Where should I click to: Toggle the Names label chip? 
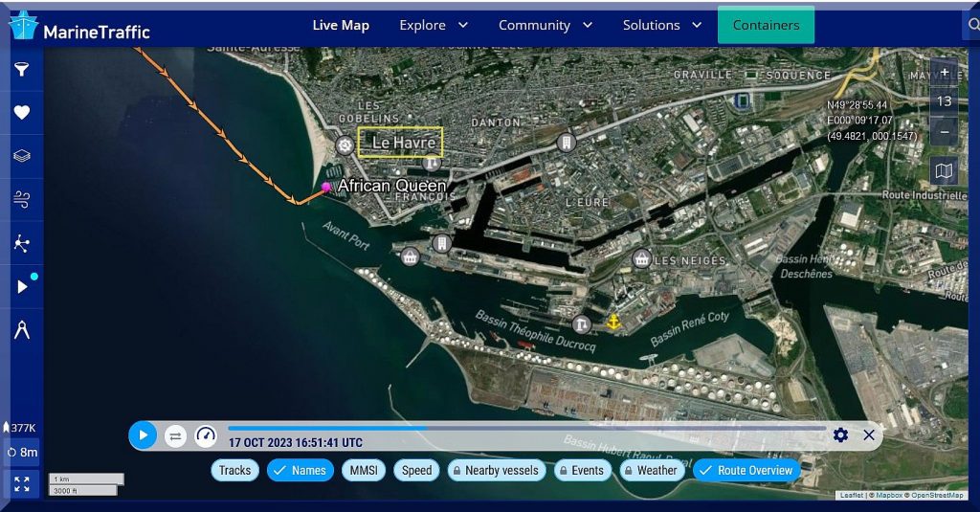[x=301, y=470]
